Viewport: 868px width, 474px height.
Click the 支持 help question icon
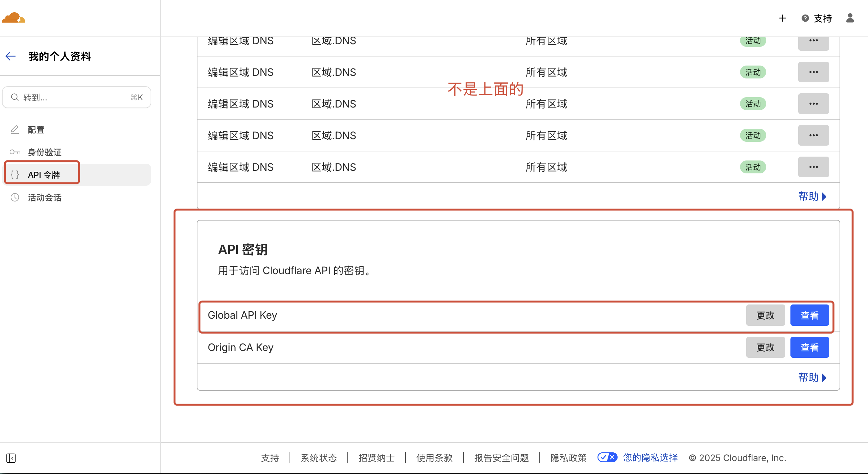tap(805, 18)
